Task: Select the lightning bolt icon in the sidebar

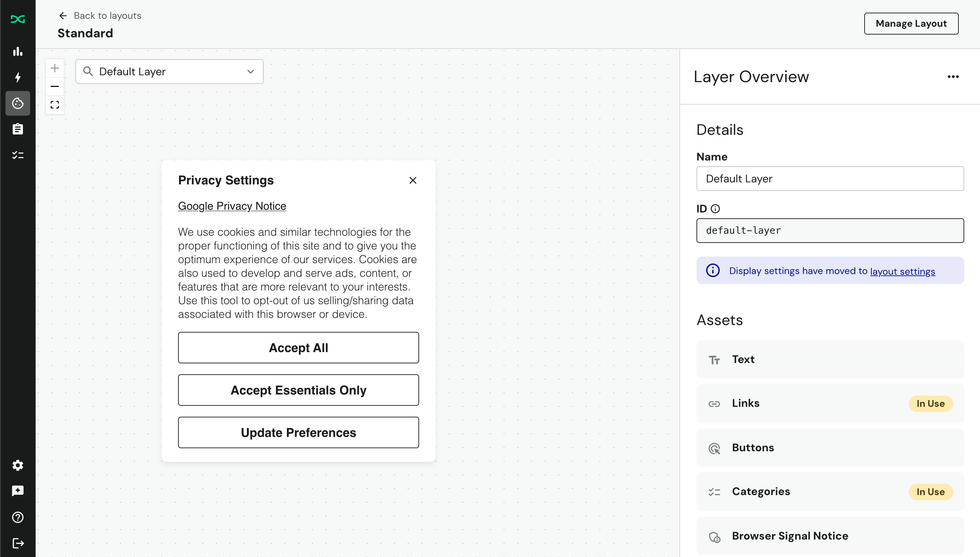Action: (x=17, y=78)
